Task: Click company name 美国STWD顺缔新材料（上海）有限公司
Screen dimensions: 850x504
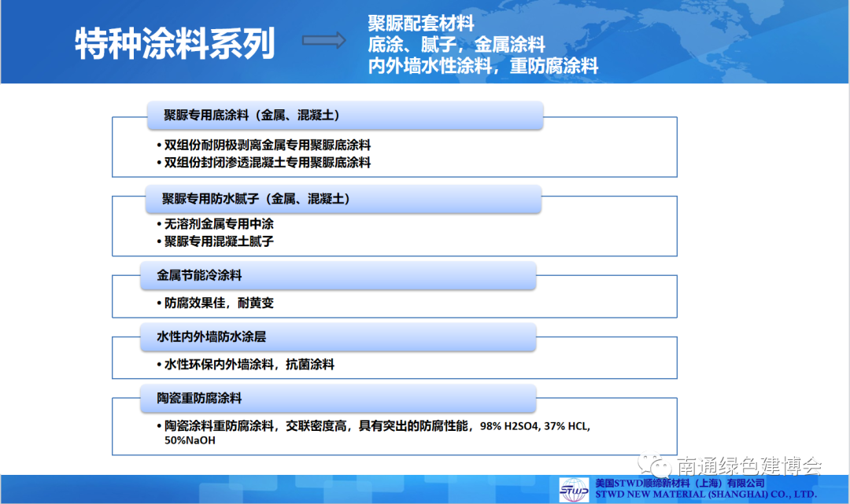Action: [x=680, y=483]
